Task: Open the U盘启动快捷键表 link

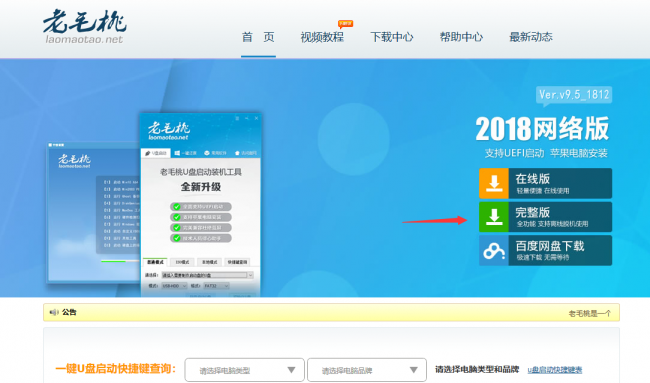Action: [555, 370]
